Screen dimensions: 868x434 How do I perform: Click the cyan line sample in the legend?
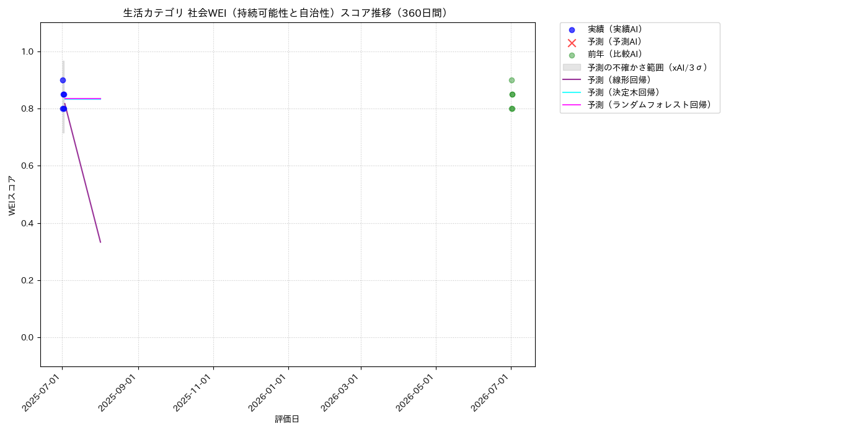572,92
